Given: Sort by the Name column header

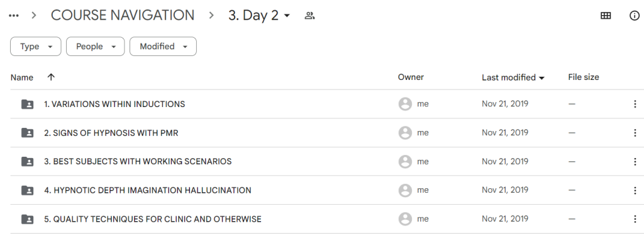Looking at the screenshot, I should (22, 77).
